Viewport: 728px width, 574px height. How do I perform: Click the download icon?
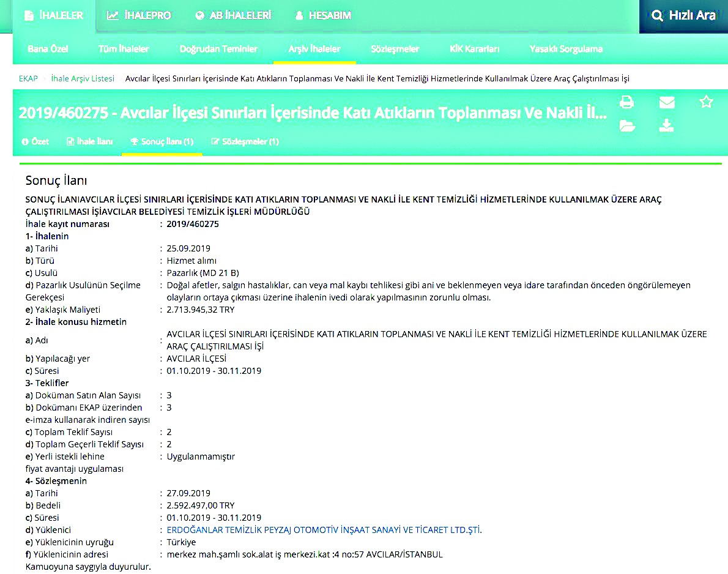tap(667, 126)
